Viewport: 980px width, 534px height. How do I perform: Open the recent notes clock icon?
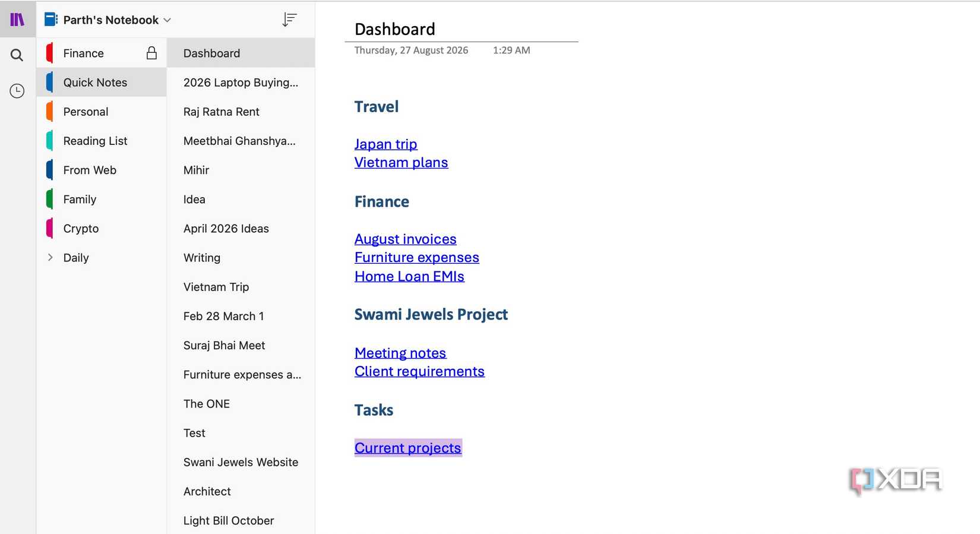point(17,91)
